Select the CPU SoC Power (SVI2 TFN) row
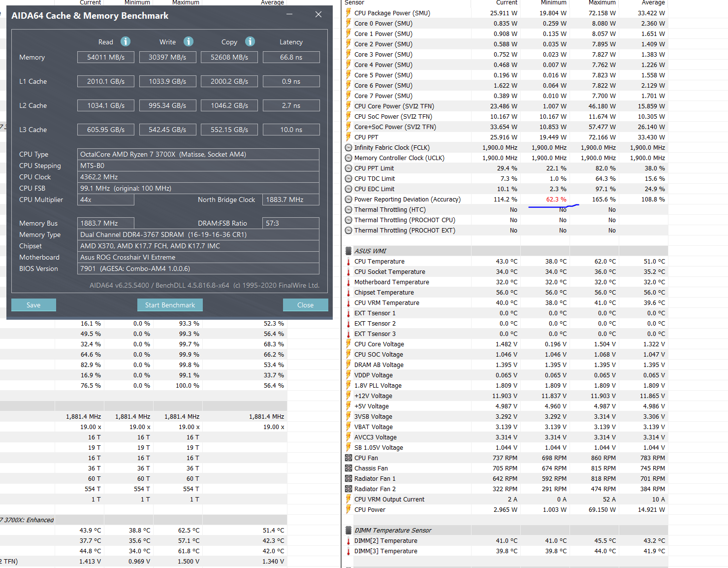The height and width of the screenshot is (568, 728). (506, 116)
